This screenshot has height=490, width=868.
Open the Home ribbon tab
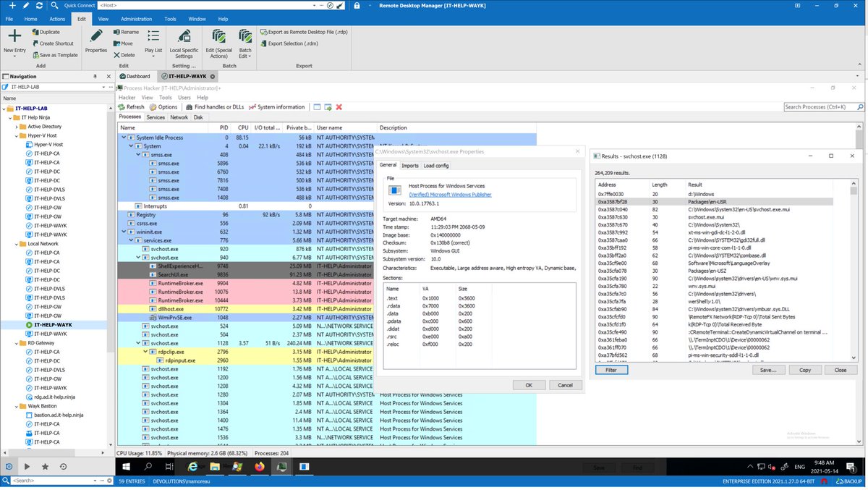(x=31, y=19)
